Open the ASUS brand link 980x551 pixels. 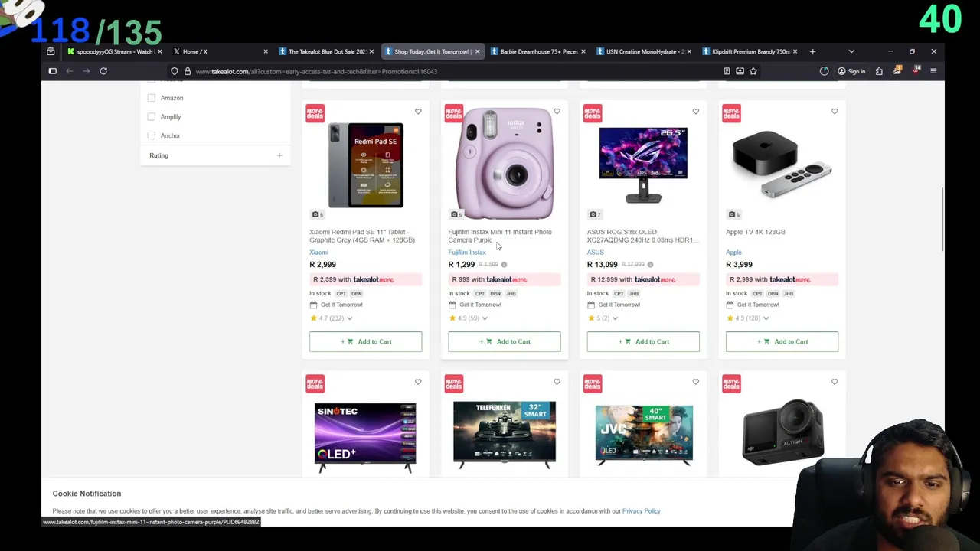point(595,253)
